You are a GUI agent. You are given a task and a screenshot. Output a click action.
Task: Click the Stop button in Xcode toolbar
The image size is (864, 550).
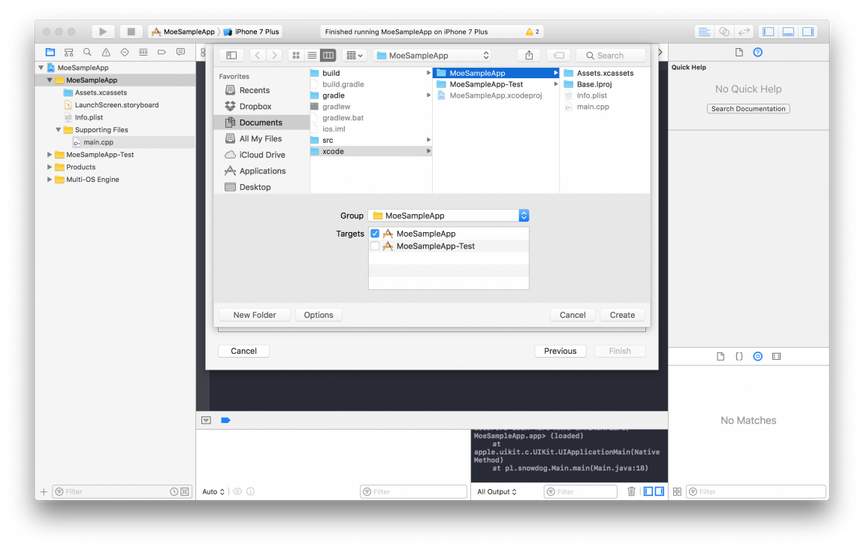pos(131,31)
